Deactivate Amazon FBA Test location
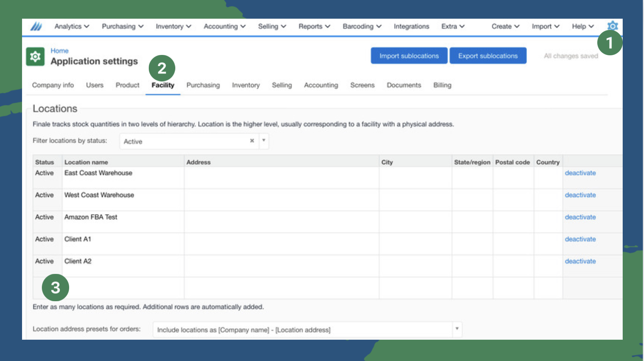This screenshot has height=361, width=644. [580, 217]
